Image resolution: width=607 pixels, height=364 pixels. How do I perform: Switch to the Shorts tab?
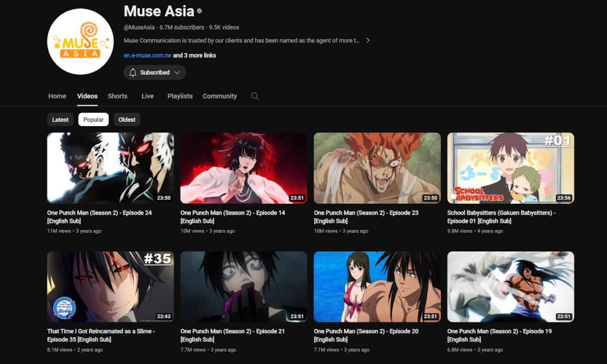[x=117, y=96]
